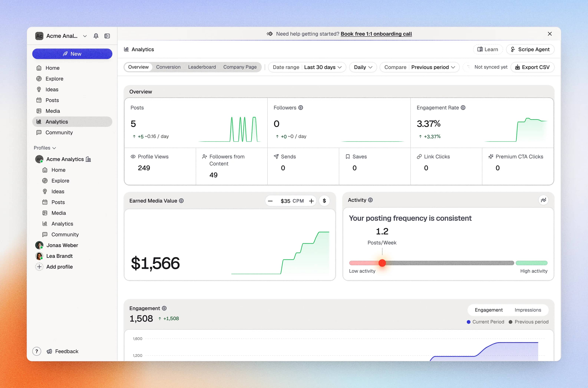Select the Overview tab
588x388 pixels.
click(138, 67)
